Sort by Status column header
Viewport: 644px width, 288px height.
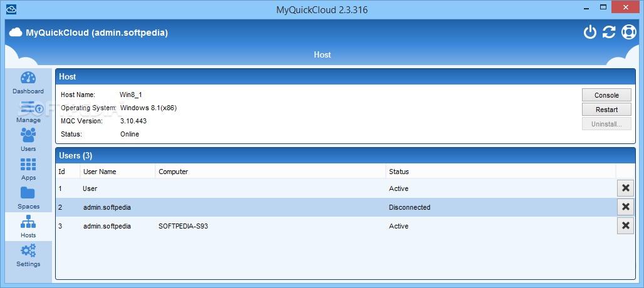click(x=501, y=172)
